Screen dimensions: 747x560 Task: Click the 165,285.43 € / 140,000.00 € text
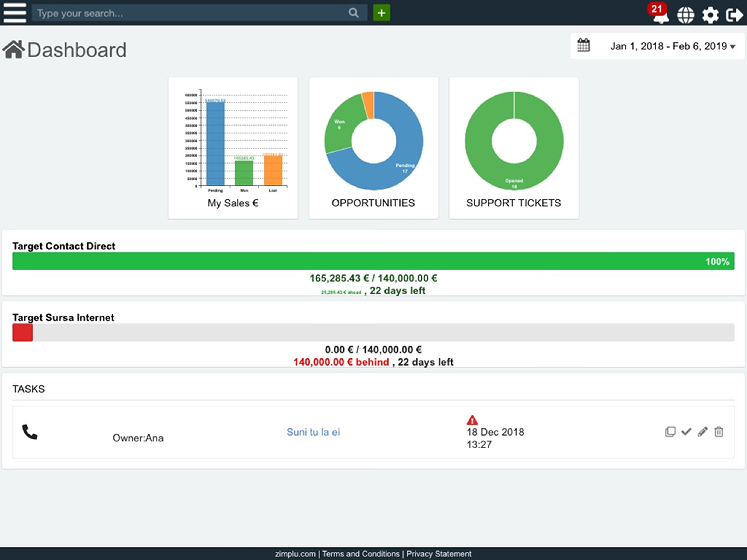point(373,278)
